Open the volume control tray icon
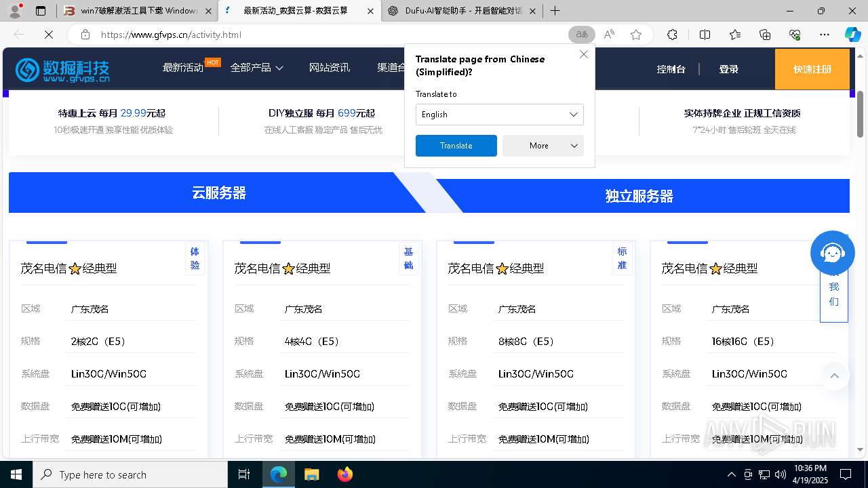Screen dimensions: 868x488 (x=781, y=474)
